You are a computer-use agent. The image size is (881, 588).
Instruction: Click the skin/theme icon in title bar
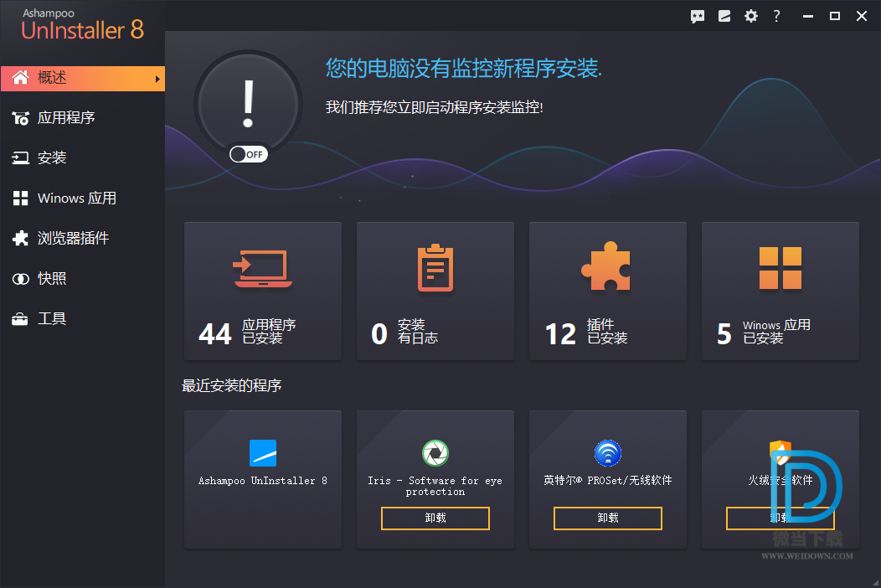point(724,16)
